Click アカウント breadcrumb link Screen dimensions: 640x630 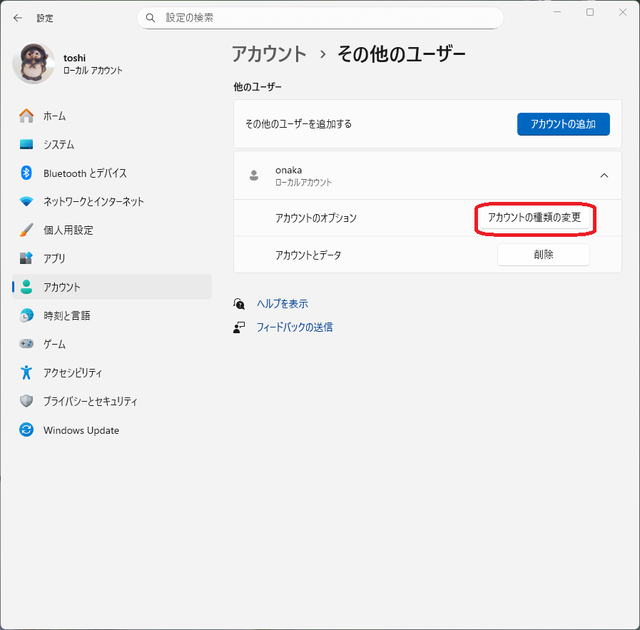pos(269,54)
